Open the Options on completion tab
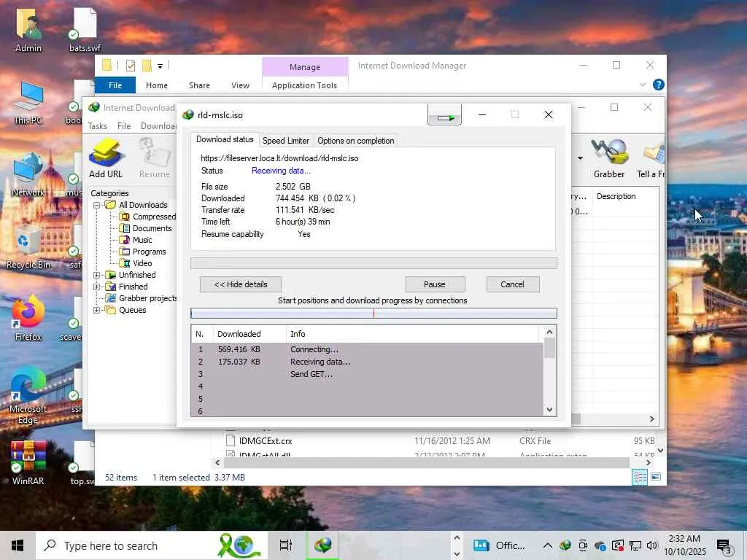747x560 pixels. click(x=356, y=141)
